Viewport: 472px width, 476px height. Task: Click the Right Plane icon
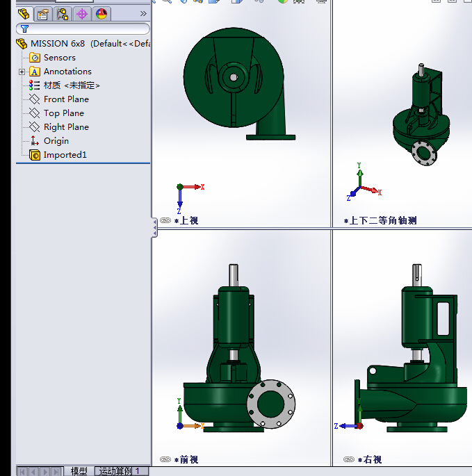click(34, 127)
